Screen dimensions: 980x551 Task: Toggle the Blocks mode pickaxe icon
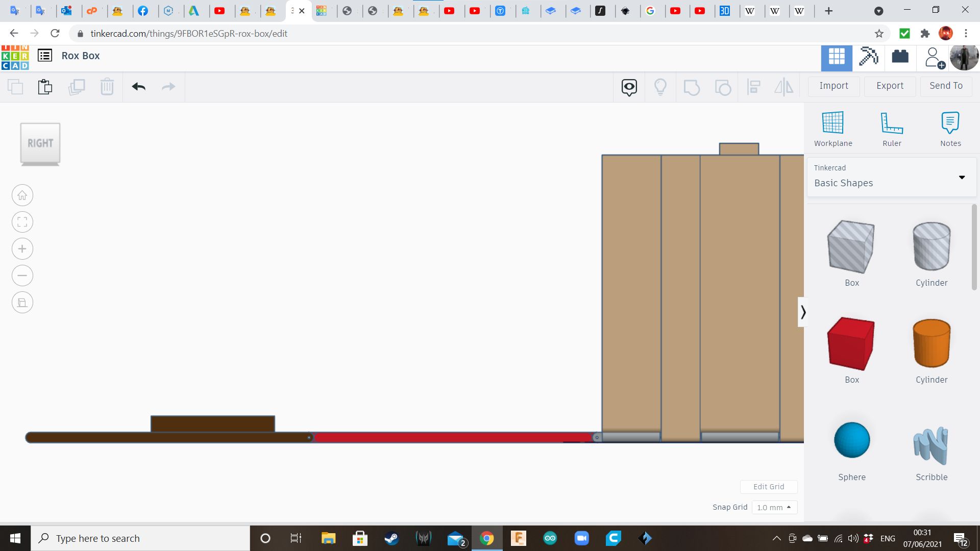click(868, 56)
